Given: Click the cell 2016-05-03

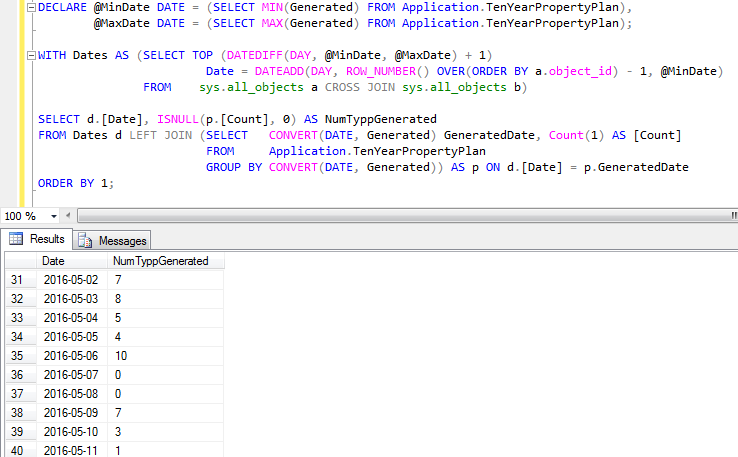Looking at the screenshot, I should (x=72, y=299).
